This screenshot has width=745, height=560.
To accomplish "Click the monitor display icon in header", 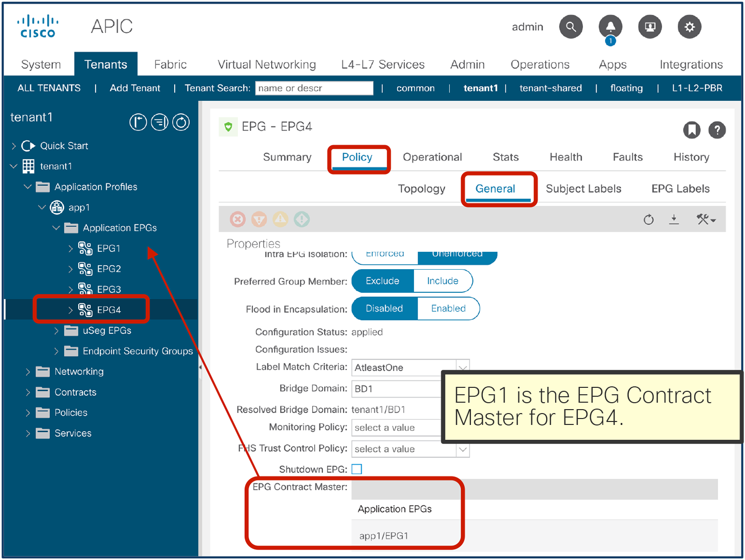I will [650, 27].
